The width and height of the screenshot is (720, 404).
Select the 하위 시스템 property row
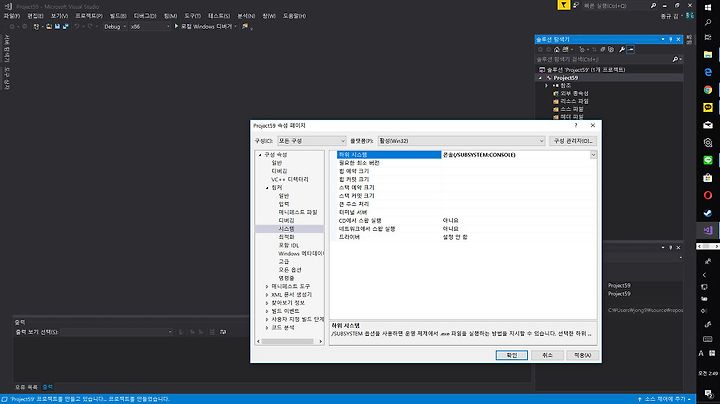click(463, 155)
